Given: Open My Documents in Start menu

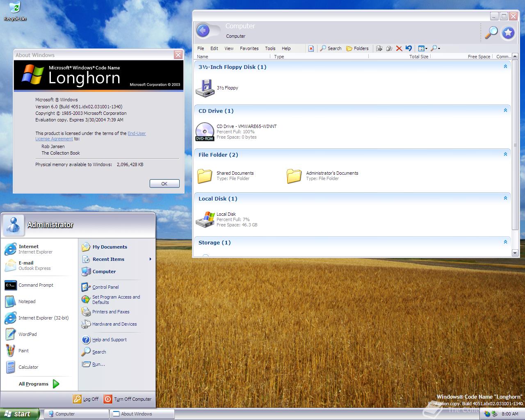Looking at the screenshot, I should click(x=117, y=247).
